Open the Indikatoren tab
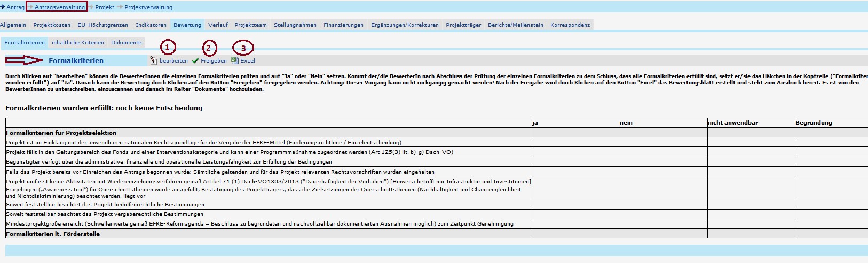This screenshot has height=263, width=868. coord(151,25)
